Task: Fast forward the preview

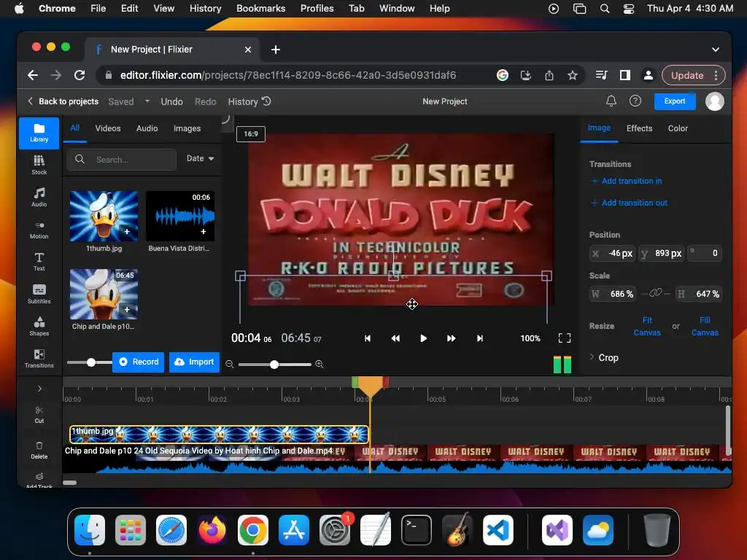Action: (x=451, y=338)
